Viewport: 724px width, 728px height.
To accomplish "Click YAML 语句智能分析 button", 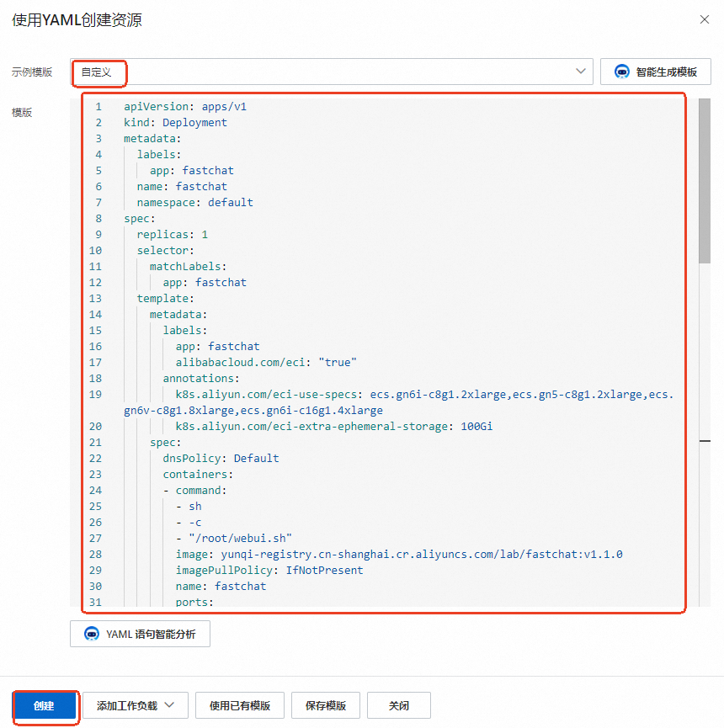I will pyautogui.click(x=140, y=634).
